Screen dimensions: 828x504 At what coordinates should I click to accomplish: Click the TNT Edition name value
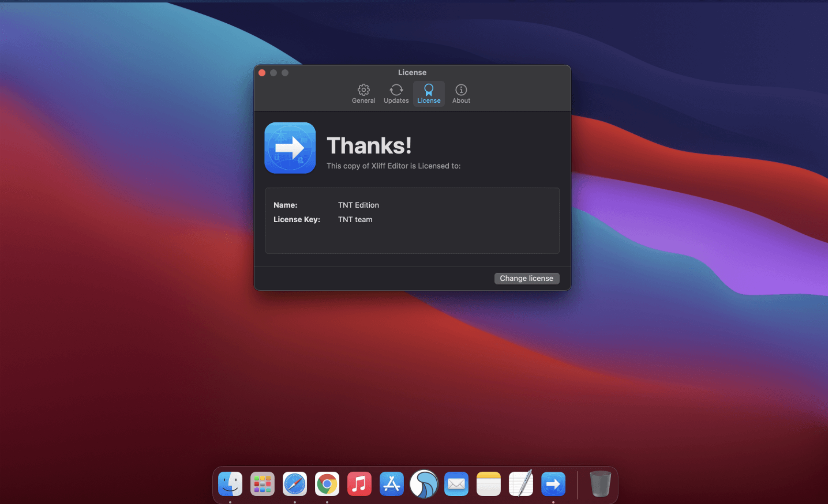tap(358, 205)
